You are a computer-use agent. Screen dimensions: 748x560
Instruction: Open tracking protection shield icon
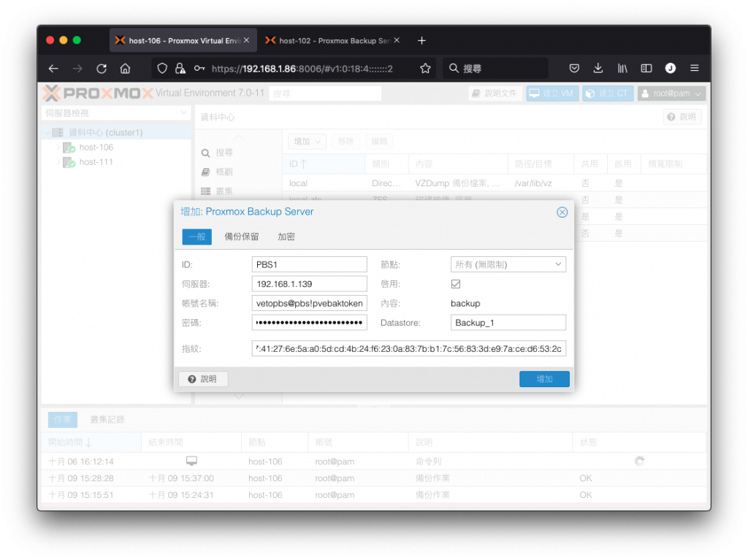[162, 69]
